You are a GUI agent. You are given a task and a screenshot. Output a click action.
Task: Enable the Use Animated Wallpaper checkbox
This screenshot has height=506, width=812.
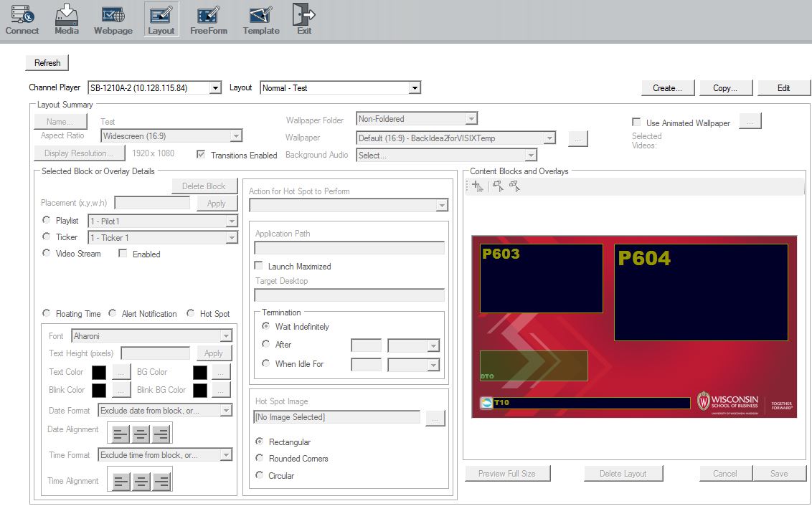coord(636,123)
